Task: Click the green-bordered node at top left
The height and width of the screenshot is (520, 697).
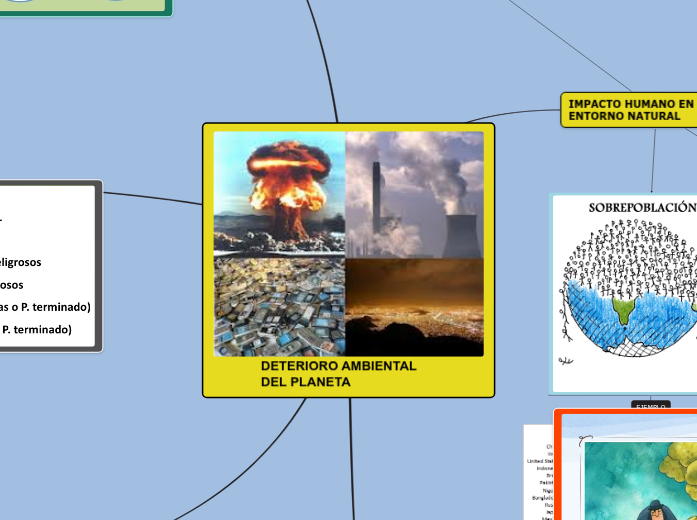Action: 85,6
